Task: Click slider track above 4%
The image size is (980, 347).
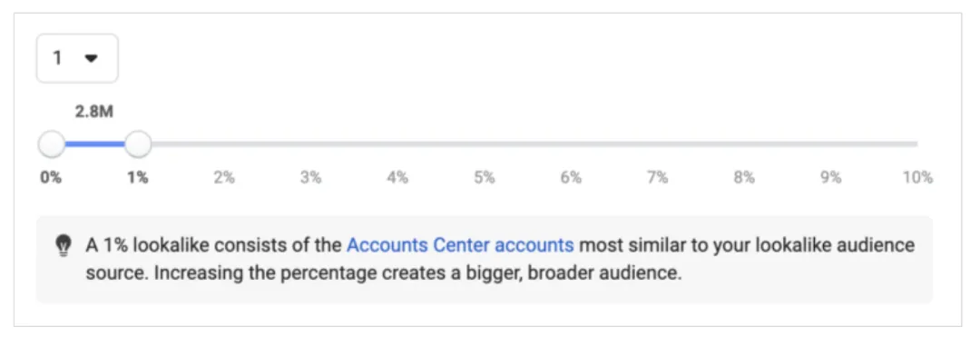Action: click(397, 144)
